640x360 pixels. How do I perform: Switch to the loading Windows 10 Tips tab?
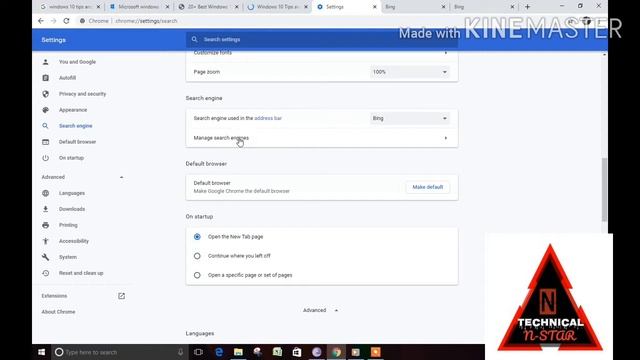(x=278, y=7)
